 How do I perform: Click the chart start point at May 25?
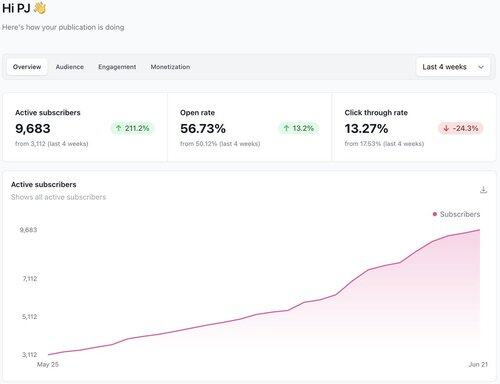(49, 355)
